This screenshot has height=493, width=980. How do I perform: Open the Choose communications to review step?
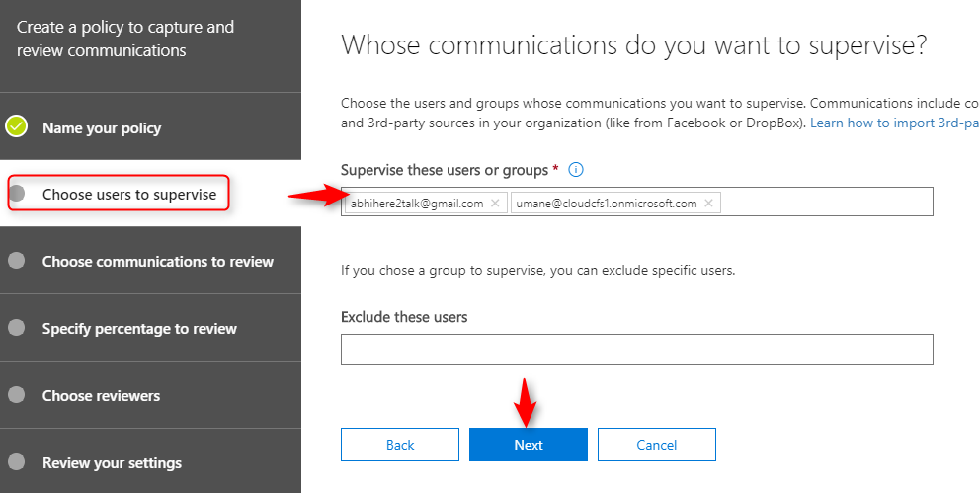coord(157,261)
